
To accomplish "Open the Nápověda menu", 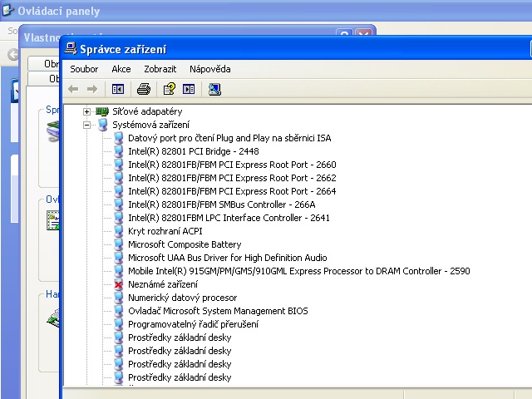I will pos(209,69).
